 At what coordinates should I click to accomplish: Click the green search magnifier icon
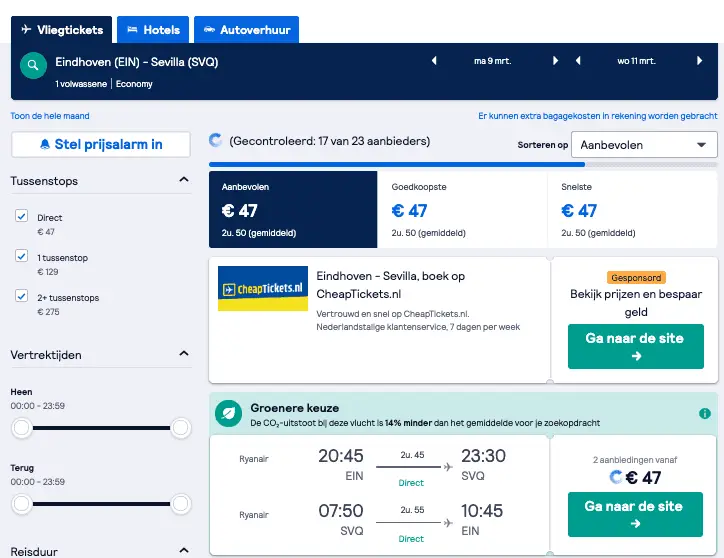point(33,66)
